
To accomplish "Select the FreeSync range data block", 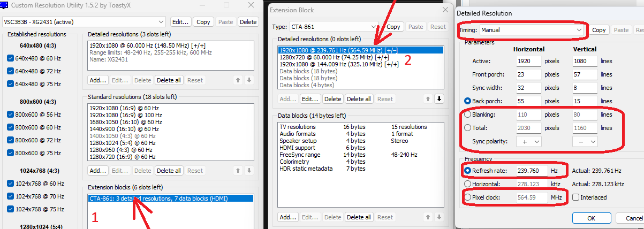I will click(360, 155).
